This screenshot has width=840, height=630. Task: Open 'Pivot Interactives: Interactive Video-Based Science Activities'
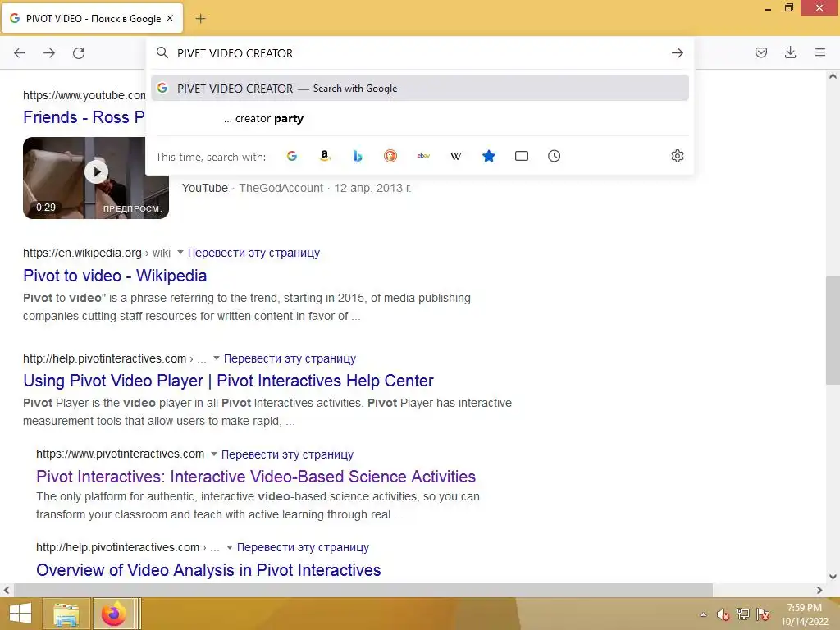256,477
